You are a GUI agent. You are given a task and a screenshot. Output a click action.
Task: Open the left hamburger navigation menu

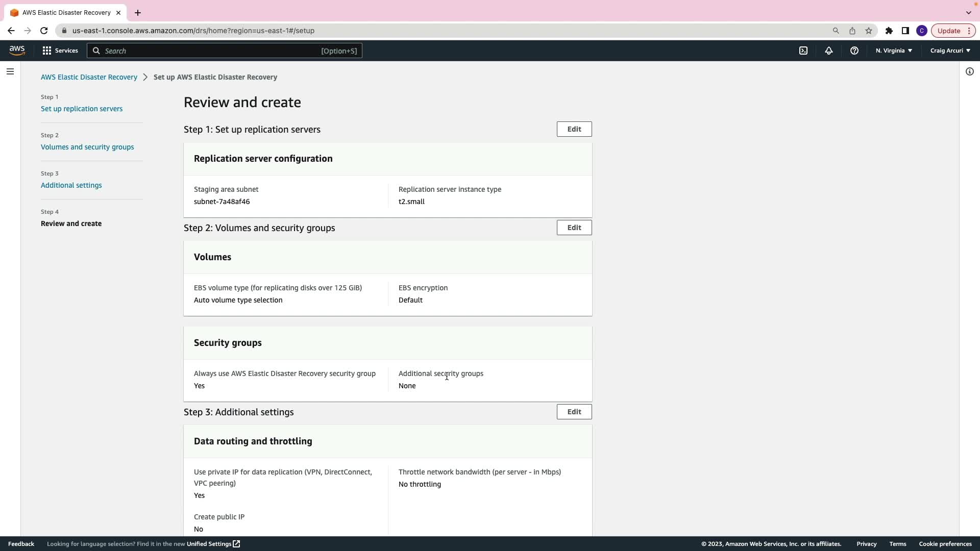pyautogui.click(x=10, y=71)
